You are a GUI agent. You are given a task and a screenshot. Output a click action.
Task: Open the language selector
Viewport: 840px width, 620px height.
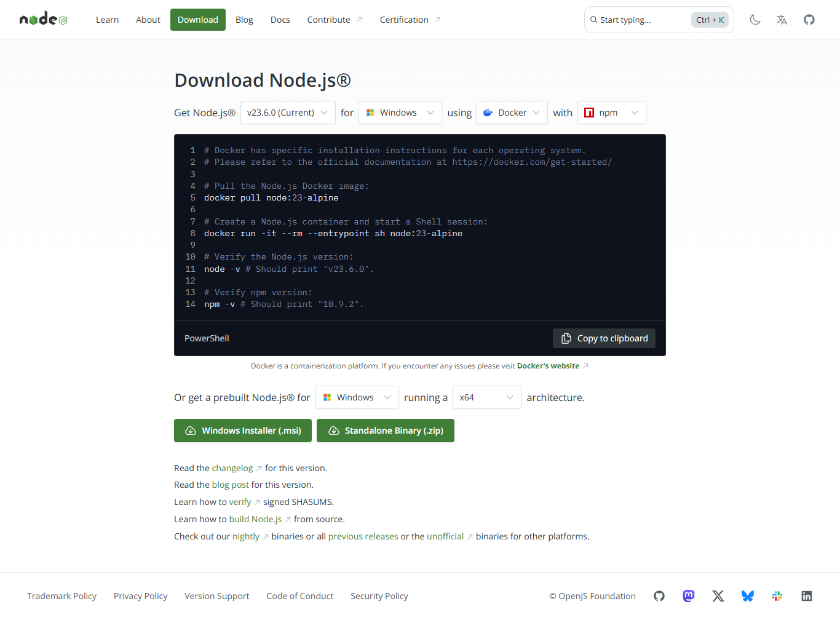[782, 19]
